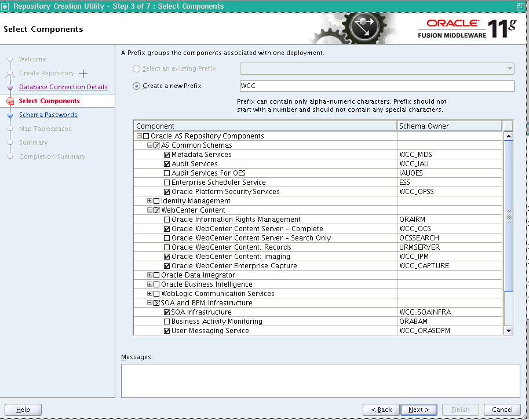Click the Database Connection Details step bullet

10,87
